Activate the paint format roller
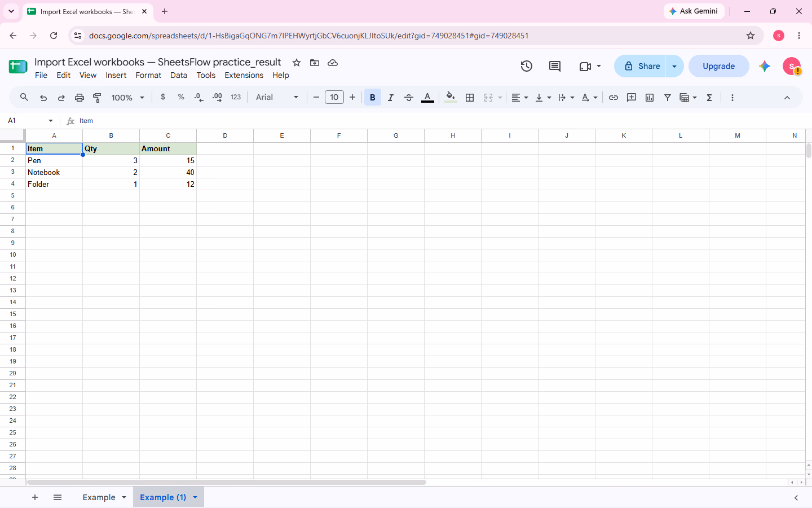 click(x=98, y=98)
